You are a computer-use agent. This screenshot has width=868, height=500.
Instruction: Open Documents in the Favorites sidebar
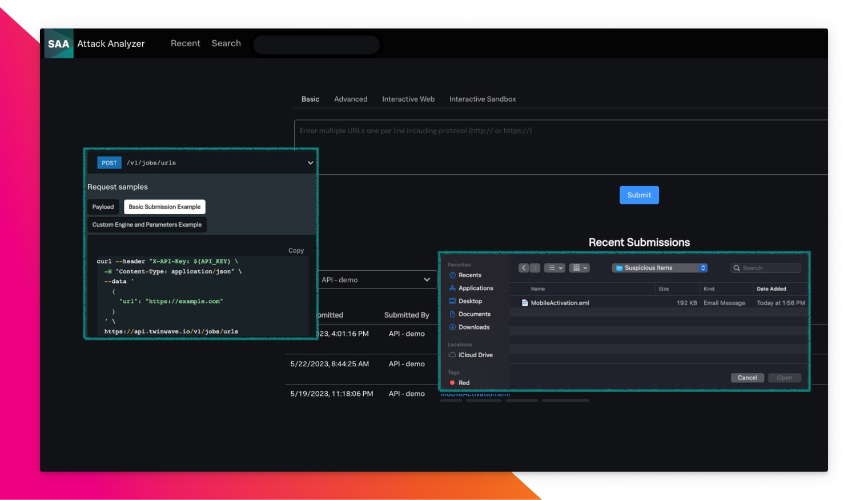coord(470,314)
